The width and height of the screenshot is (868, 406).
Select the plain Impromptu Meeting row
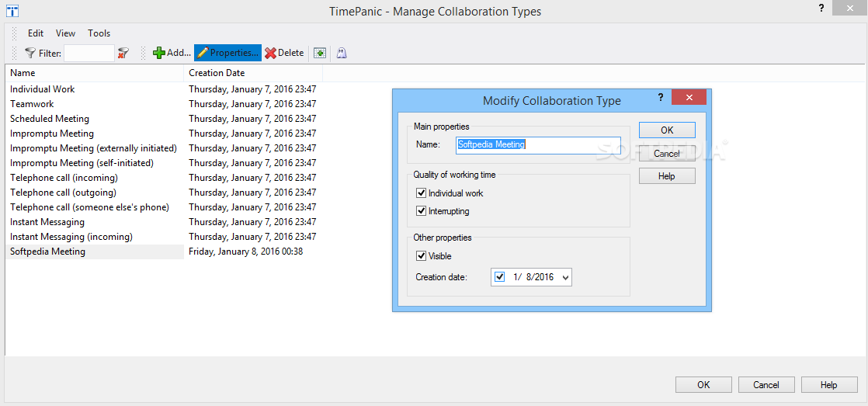click(x=164, y=134)
